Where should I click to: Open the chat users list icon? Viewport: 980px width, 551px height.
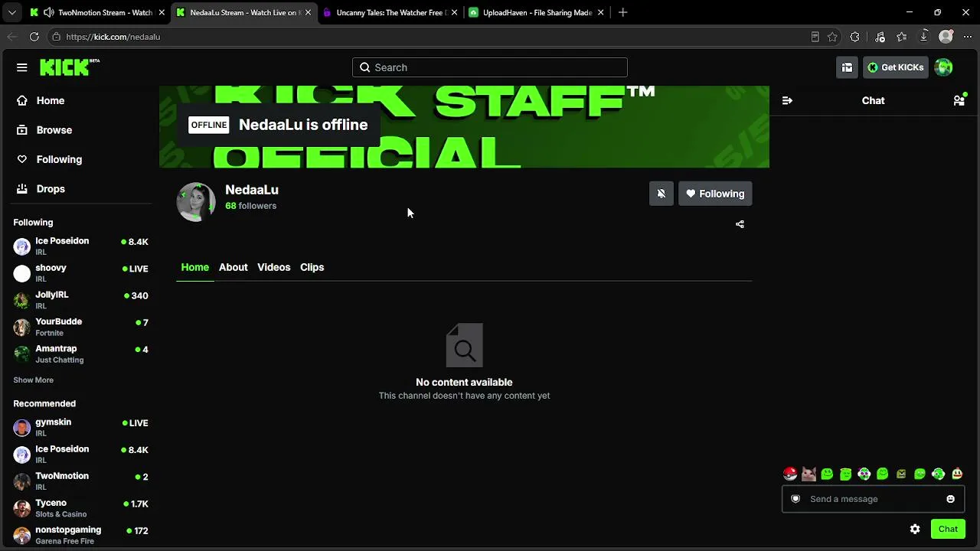pyautogui.click(x=959, y=100)
